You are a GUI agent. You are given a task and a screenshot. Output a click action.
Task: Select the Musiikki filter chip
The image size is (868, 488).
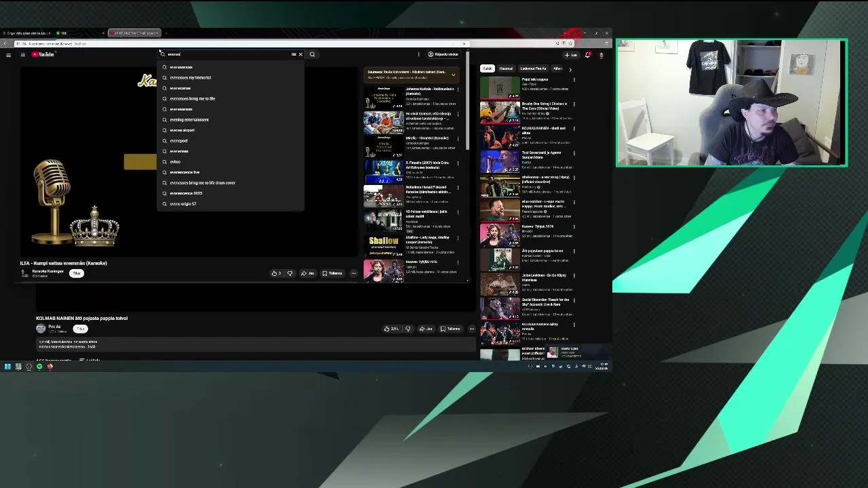coord(506,68)
